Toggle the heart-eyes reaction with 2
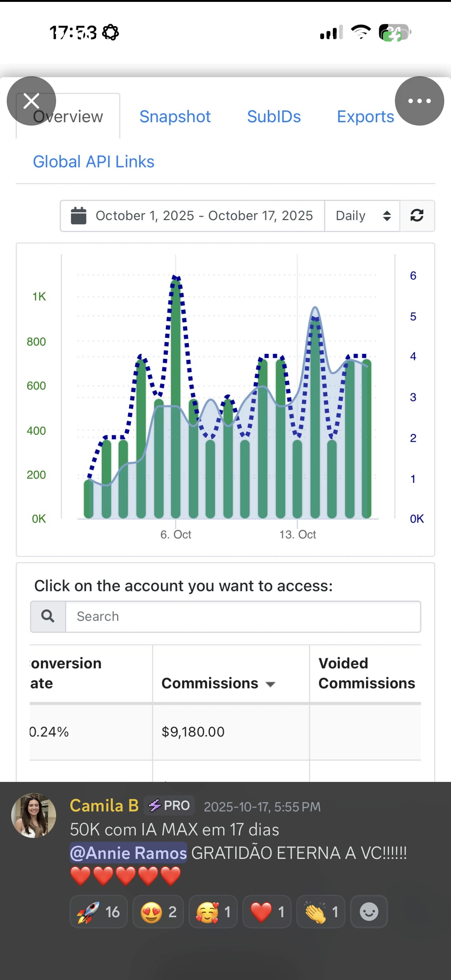Viewport: 451px width, 980px height. coord(158,912)
